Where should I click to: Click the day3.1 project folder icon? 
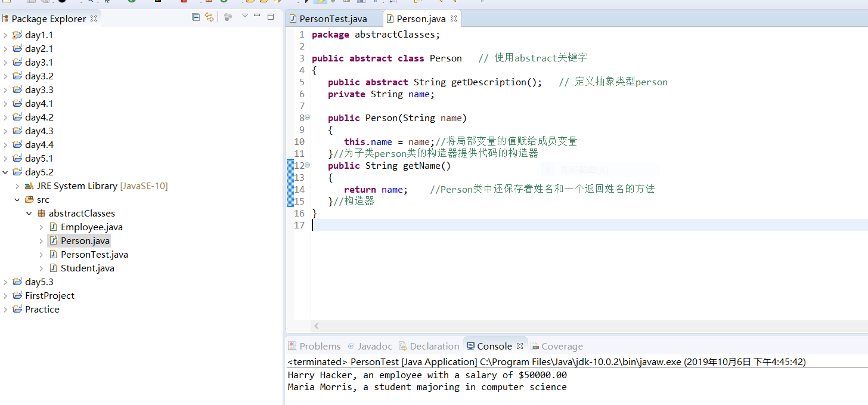click(17, 62)
